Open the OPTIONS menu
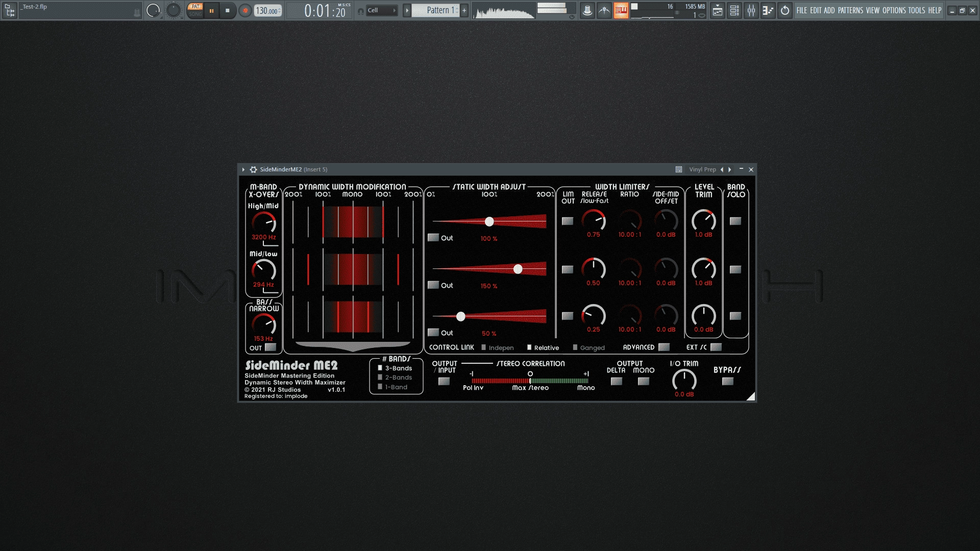 tap(894, 10)
